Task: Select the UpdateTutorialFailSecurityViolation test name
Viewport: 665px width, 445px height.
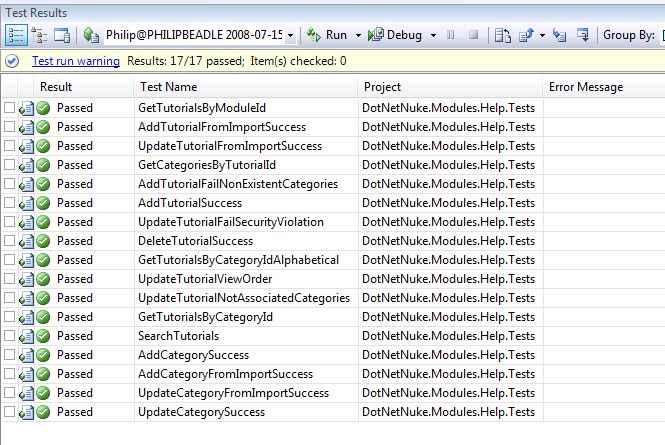Action: coord(231,222)
